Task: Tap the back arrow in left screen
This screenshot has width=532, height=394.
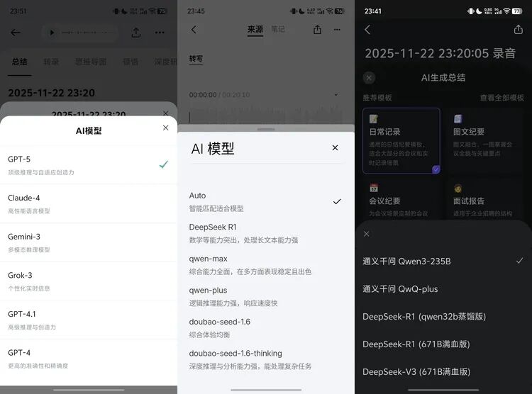Action: [x=16, y=33]
